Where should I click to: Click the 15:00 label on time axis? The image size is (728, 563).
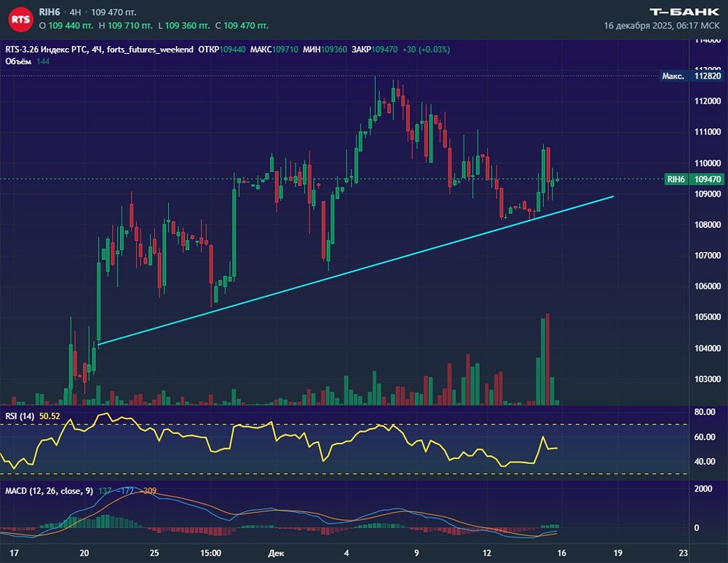pos(210,554)
